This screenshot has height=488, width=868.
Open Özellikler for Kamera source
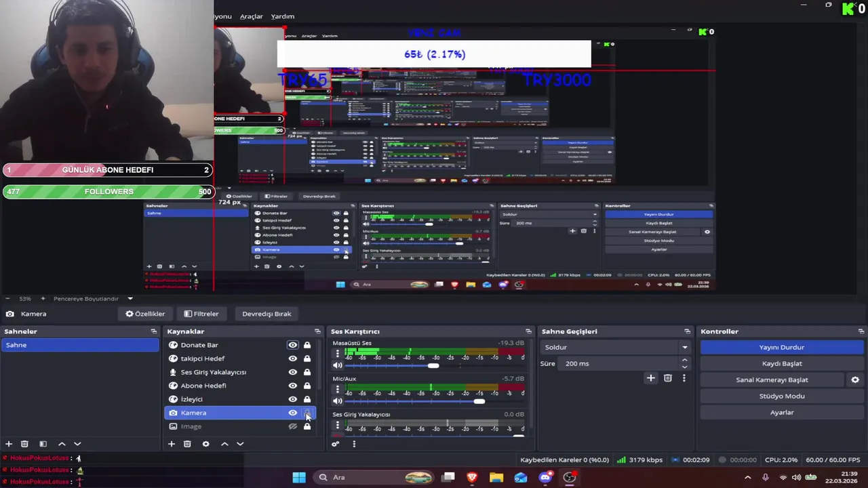tap(145, 314)
